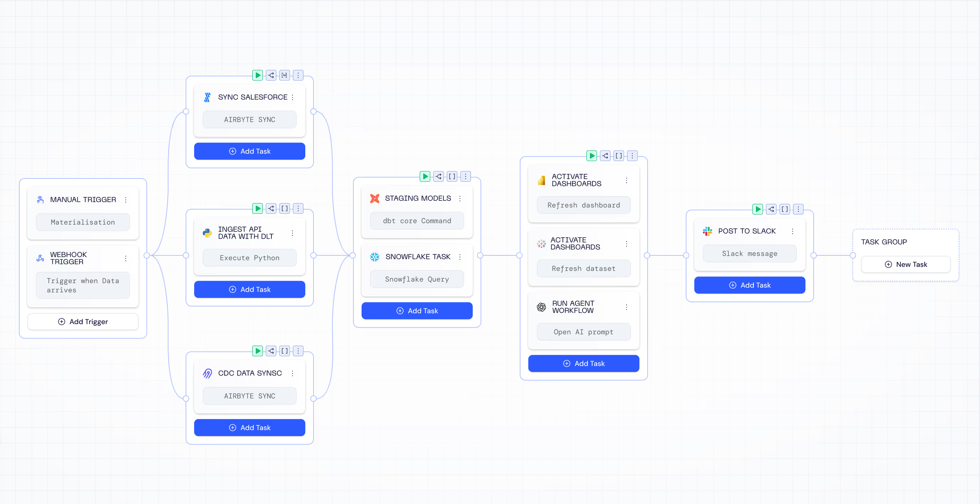Open Manual Trigger options menu

tap(125, 200)
